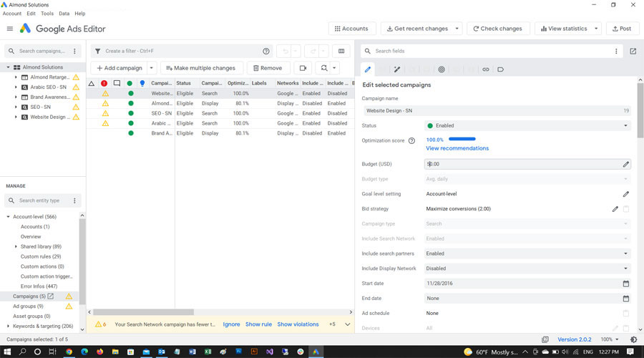644x358 pixels.
Task: Tick the ad schedule checkbox
Action: click(626, 313)
